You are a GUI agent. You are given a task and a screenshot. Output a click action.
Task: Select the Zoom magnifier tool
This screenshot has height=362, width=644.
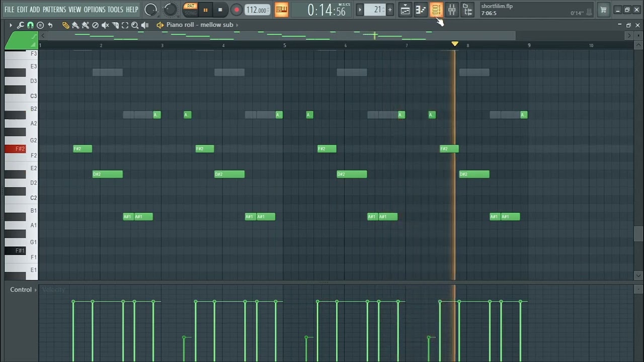coord(135,25)
